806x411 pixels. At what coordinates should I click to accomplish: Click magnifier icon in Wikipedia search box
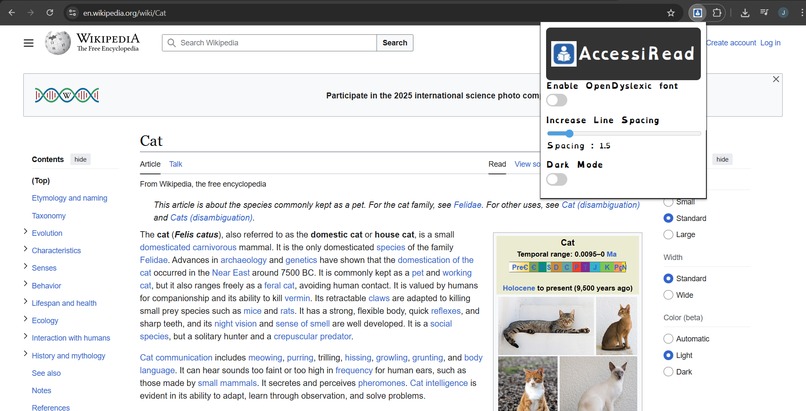point(171,43)
